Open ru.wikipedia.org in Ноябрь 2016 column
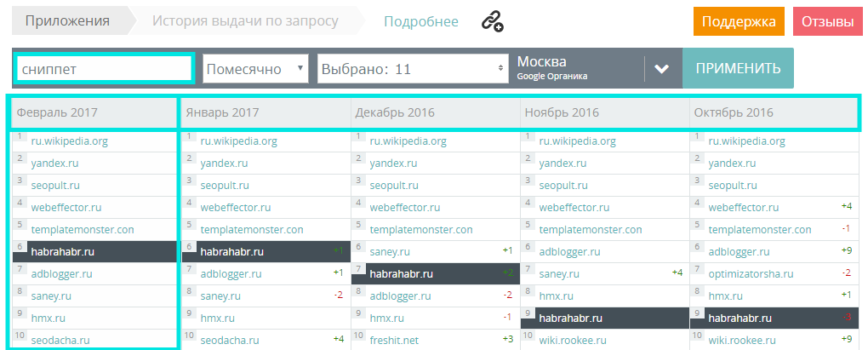Viewport: 868px width, 350px height. [577, 141]
